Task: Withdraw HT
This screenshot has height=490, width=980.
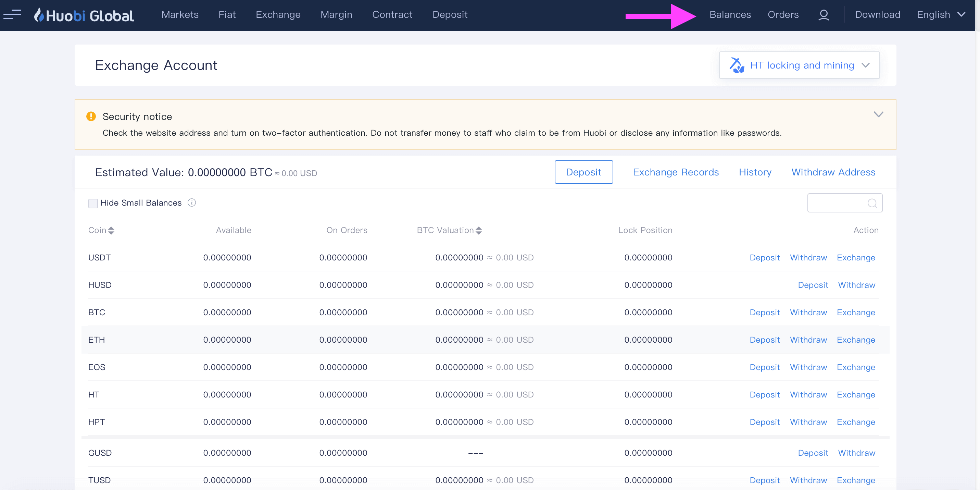Action: point(808,394)
